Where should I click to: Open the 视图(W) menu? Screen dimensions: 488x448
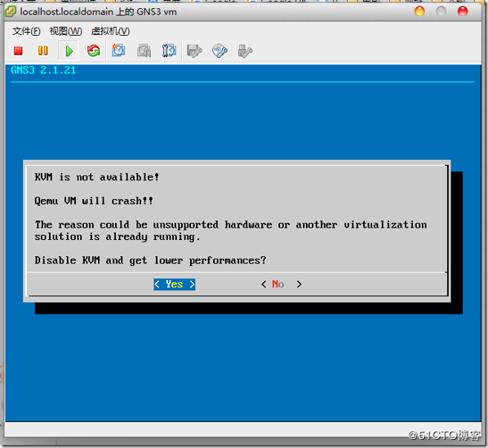pos(65,32)
